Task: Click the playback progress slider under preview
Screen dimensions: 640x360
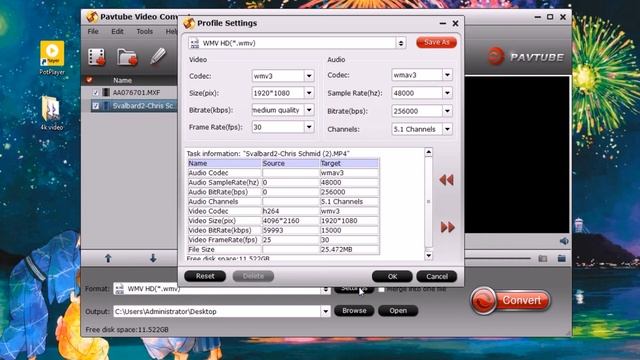Action: pyautogui.click(x=497, y=258)
